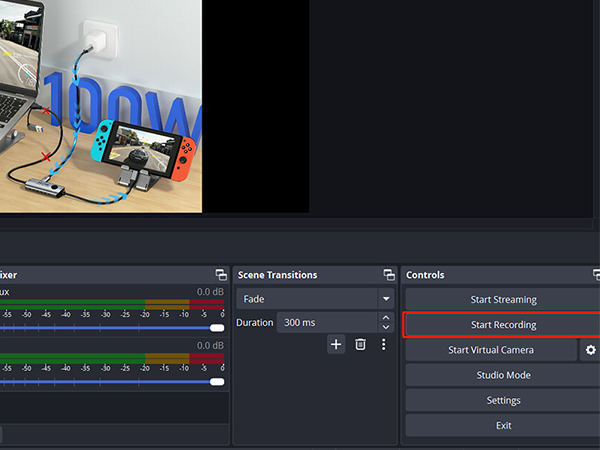Pop out the Scene Transitions dock
Screen dimensions: 600x450
[389, 275]
